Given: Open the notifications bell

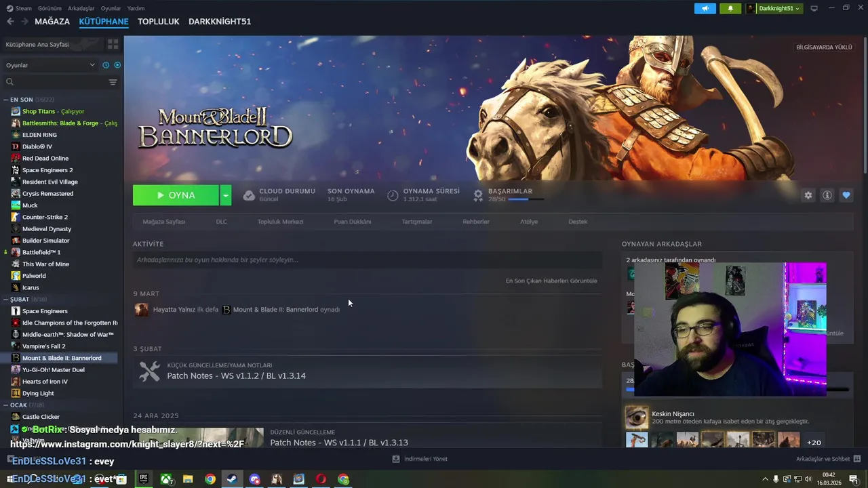Looking at the screenshot, I should 730,8.
